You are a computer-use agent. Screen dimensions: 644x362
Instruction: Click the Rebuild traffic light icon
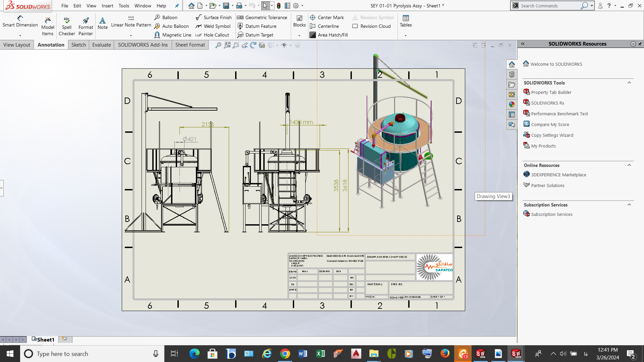pyautogui.click(x=279, y=6)
